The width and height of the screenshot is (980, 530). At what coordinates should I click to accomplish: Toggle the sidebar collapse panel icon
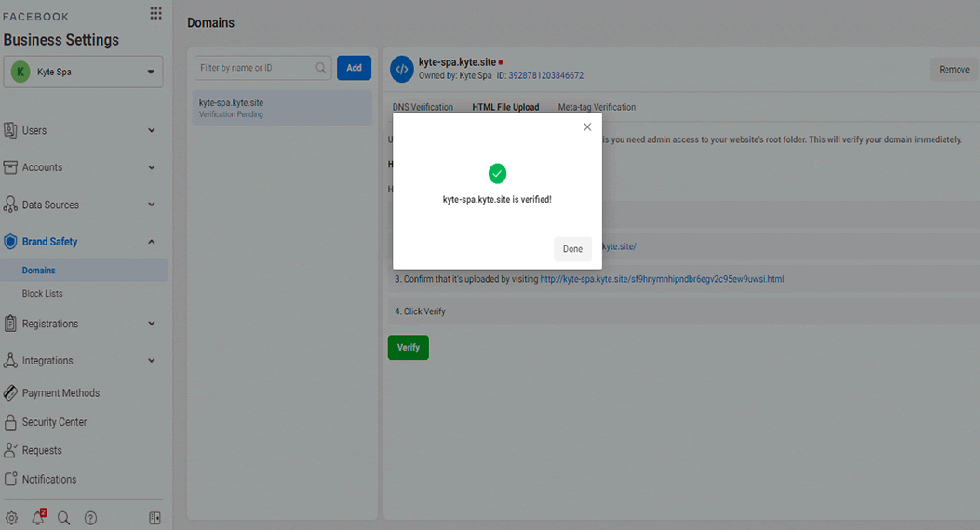tap(155, 518)
